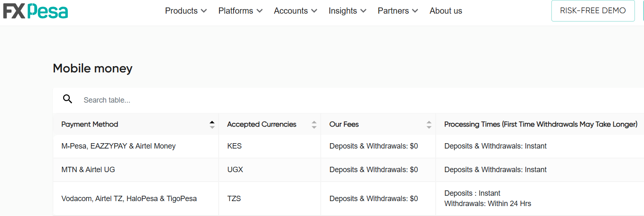Click the search magnifier icon
Viewport: 644px width, 216px height.
pos(67,99)
